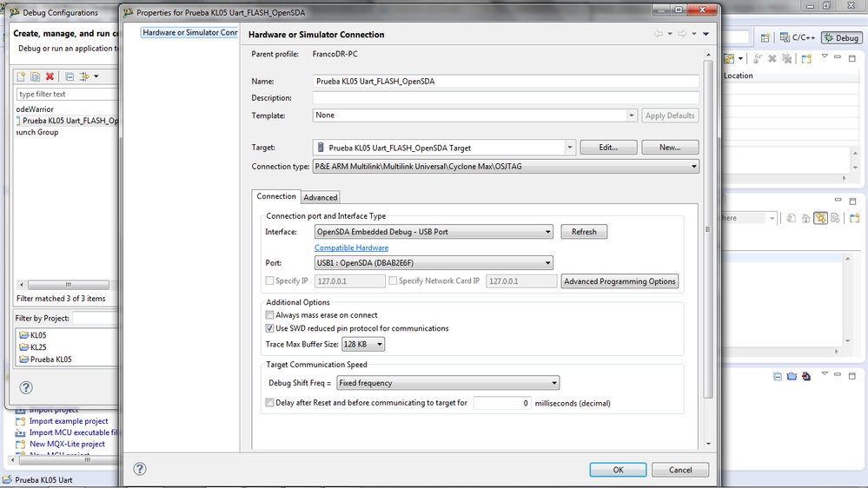Open help in the Properties dialog

pos(140,469)
